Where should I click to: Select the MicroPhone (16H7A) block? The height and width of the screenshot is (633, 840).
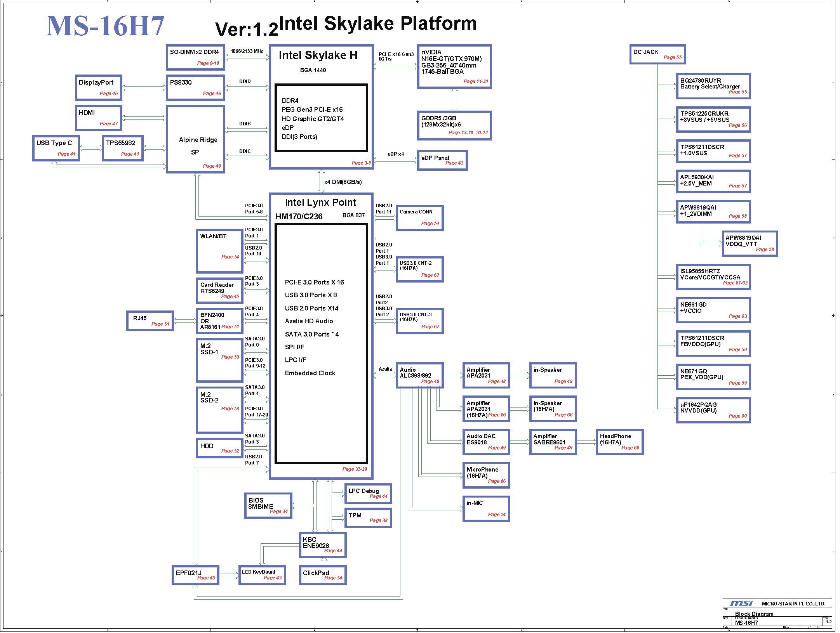point(486,475)
